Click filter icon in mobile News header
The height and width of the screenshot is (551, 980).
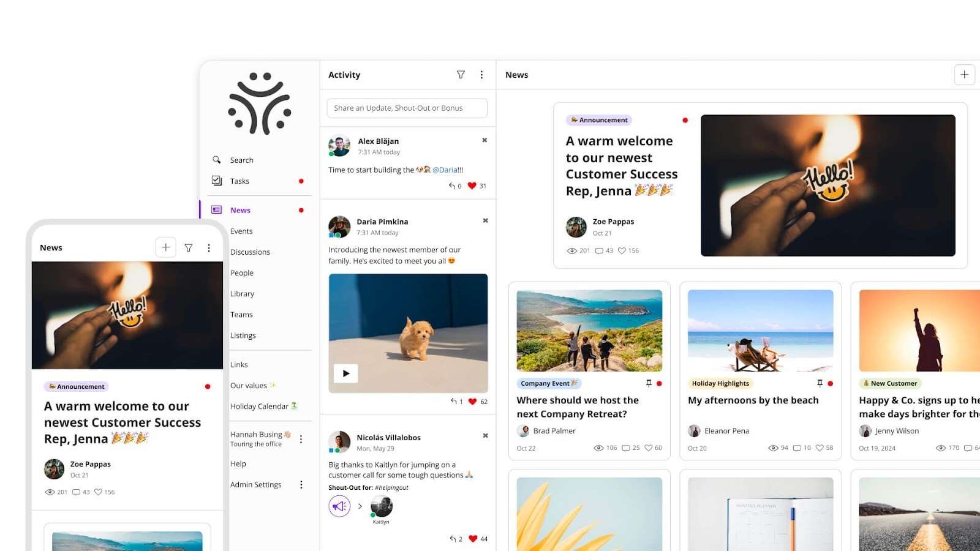pyautogui.click(x=189, y=248)
